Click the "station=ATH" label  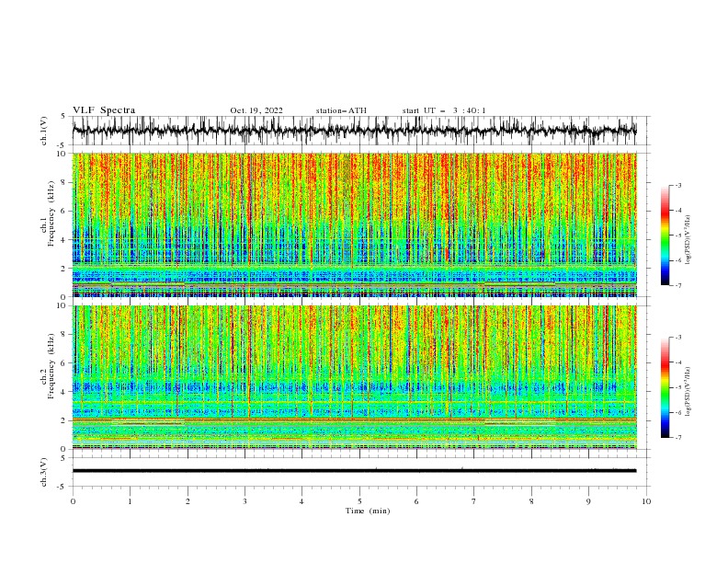[x=341, y=110]
